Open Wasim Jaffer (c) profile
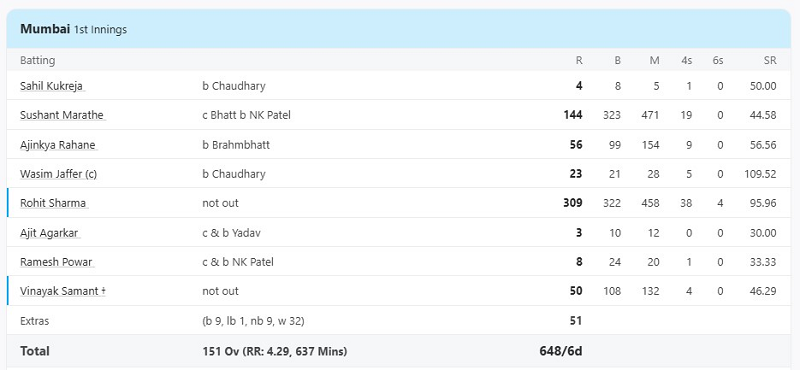 tap(58, 174)
